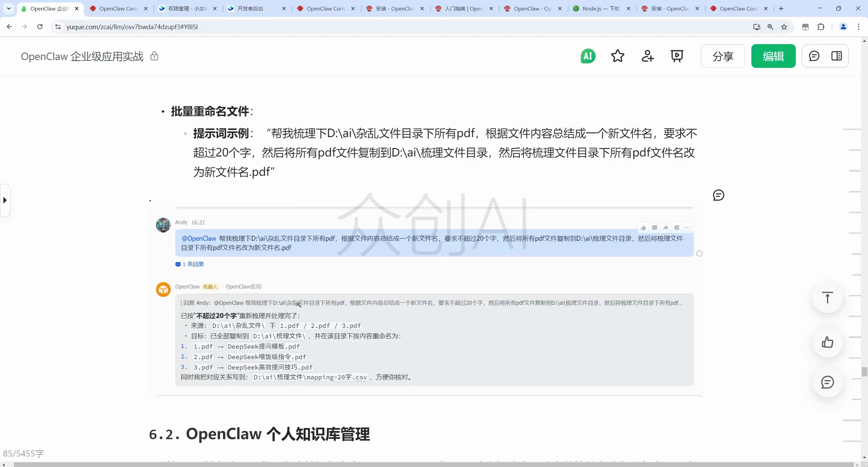Image resolution: width=868 pixels, height=467 pixels.
Task: Click the site information icon in address bar
Action: pyautogui.click(x=58, y=27)
